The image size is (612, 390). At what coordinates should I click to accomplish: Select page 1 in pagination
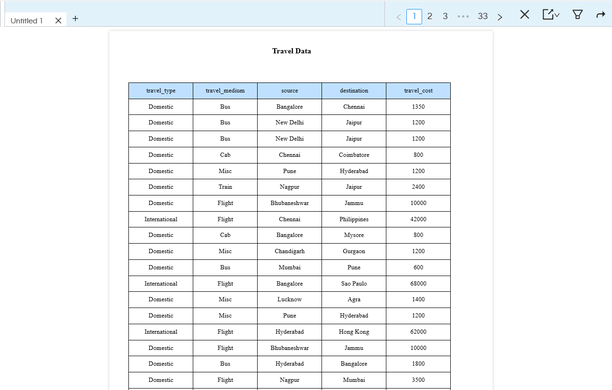pyautogui.click(x=414, y=16)
